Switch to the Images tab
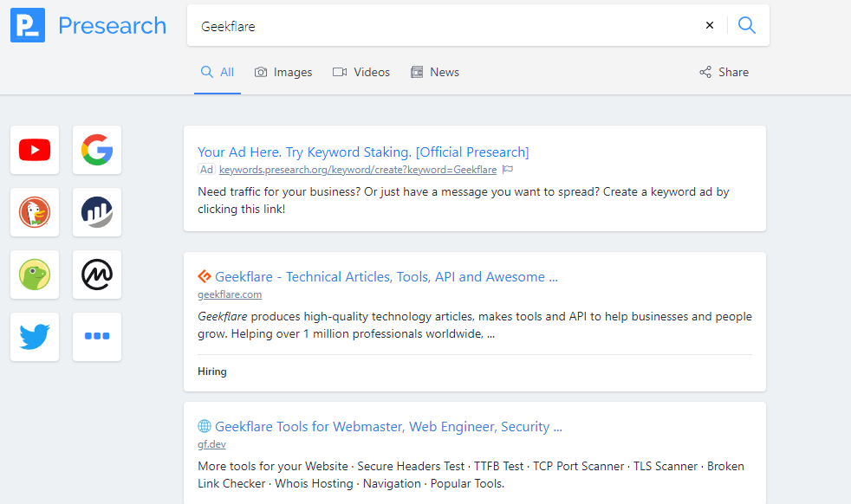The width and height of the screenshot is (851, 504). tap(283, 72)
